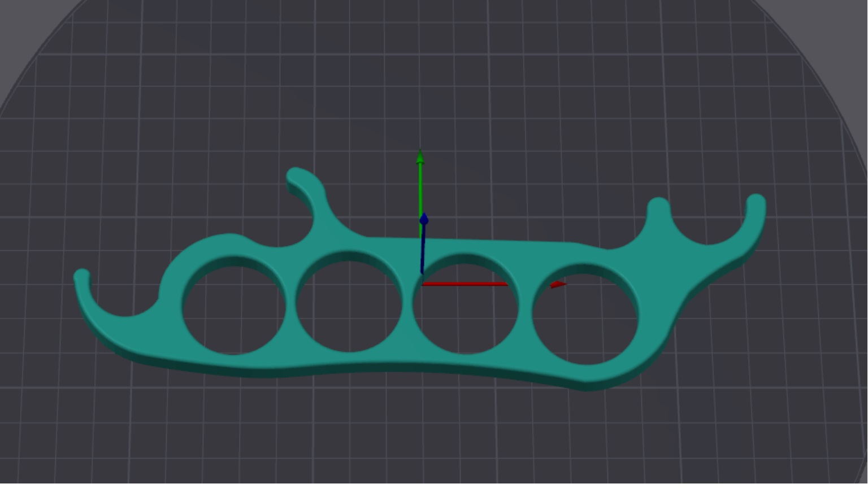Grab the red X-axis gizmo arrowhead
The image size is (868, 488).
[x=558, y=285]
